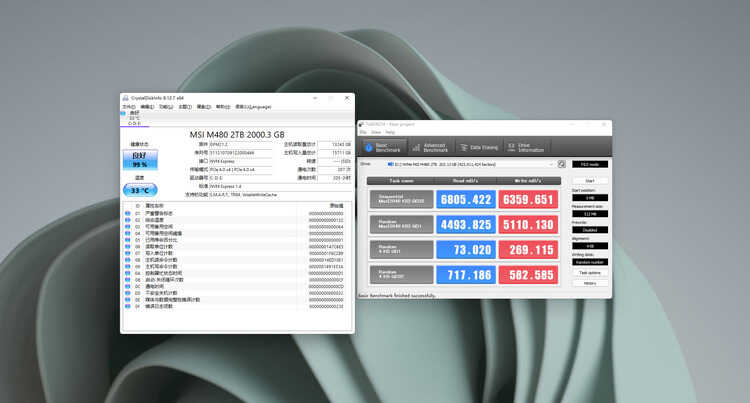Select the C: D: E: disk tab

tap(134, 119)
